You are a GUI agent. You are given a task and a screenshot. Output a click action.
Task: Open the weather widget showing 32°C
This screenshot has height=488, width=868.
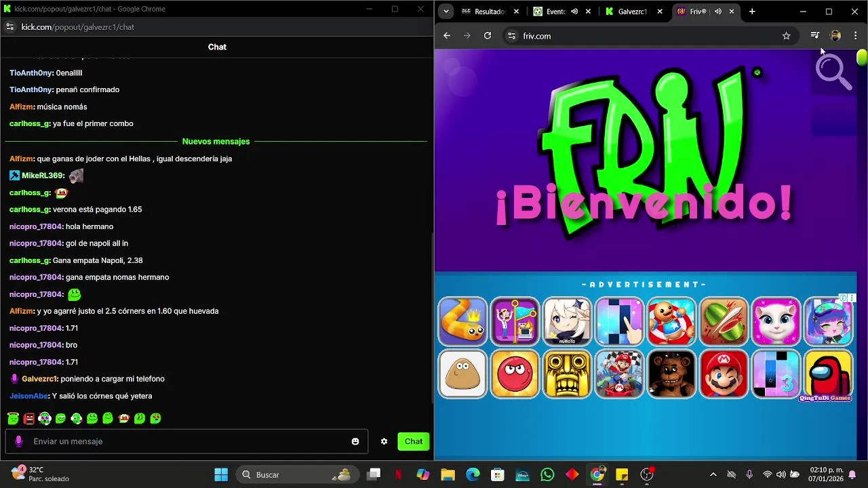[41, 474]
